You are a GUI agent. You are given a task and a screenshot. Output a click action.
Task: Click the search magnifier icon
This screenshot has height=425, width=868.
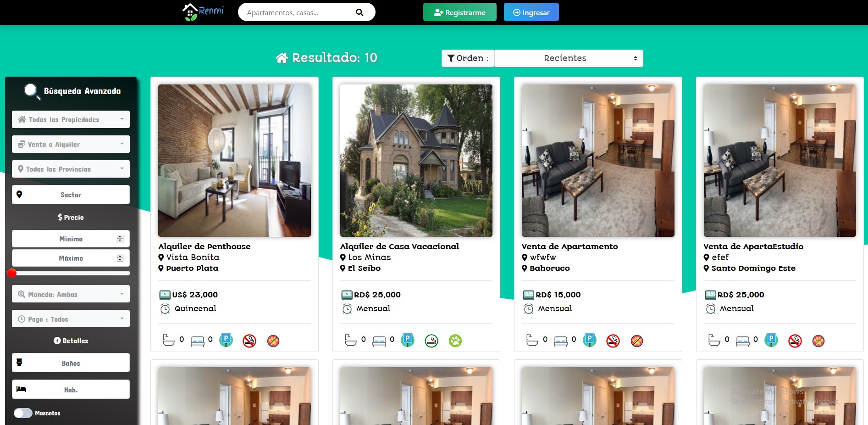tap(359, 12)
